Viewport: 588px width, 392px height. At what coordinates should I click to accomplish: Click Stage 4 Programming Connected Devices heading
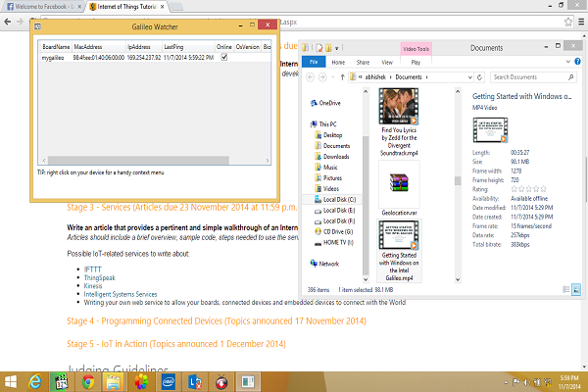point(217,321)
